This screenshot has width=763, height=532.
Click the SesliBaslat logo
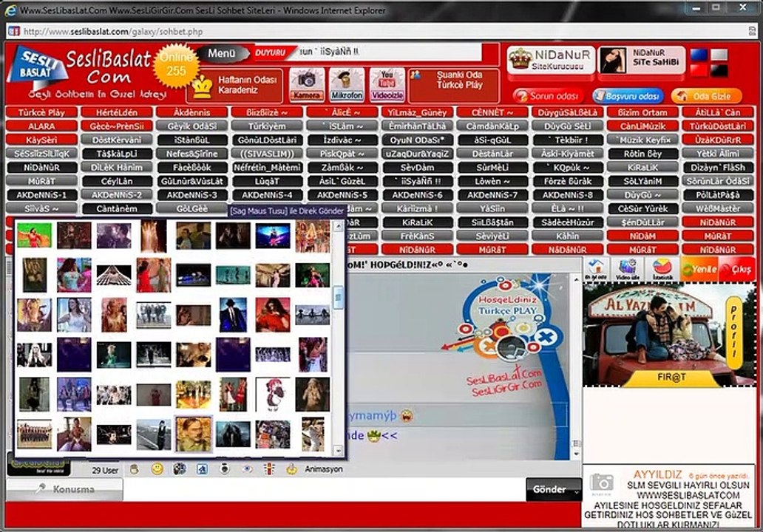click(87, 72)
